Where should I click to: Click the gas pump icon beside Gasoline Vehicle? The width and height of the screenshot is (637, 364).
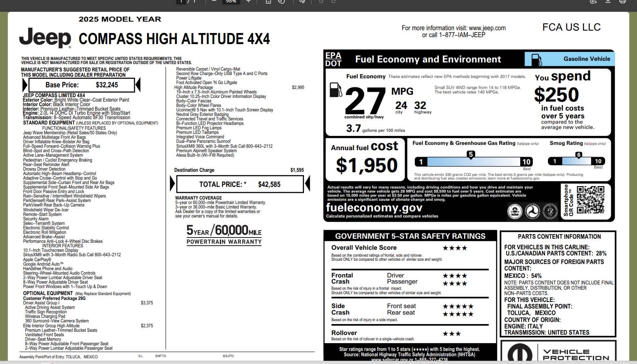tap(536, 60)
